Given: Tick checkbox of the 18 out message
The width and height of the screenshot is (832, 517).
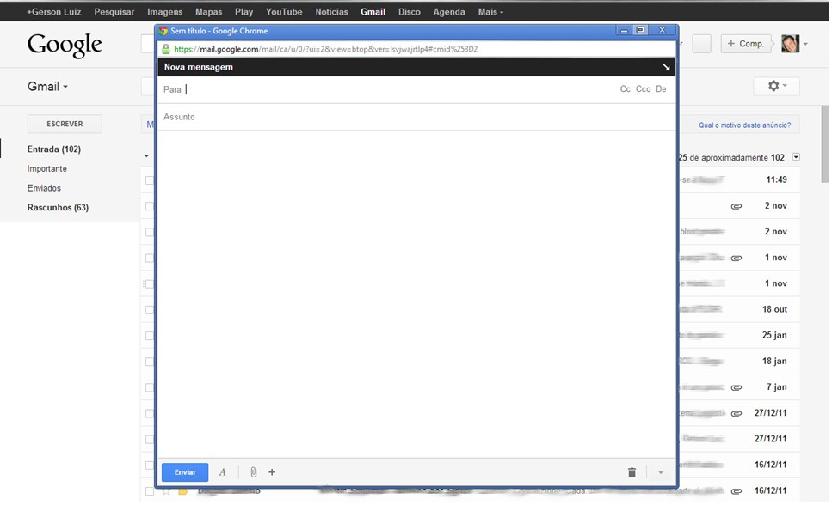Looking at the screenshot, I should [149, 310].
